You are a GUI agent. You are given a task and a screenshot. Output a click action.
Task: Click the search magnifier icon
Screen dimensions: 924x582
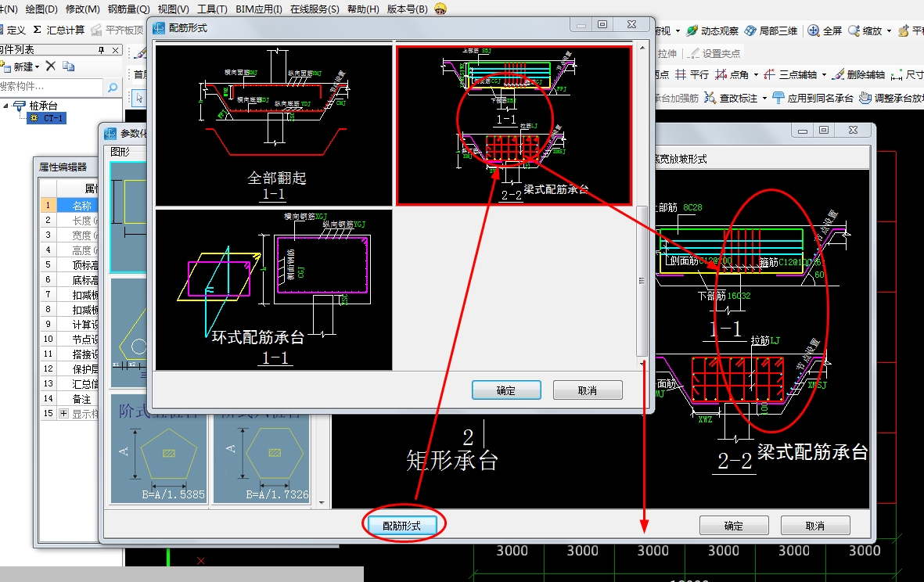(x=112, y=87)
